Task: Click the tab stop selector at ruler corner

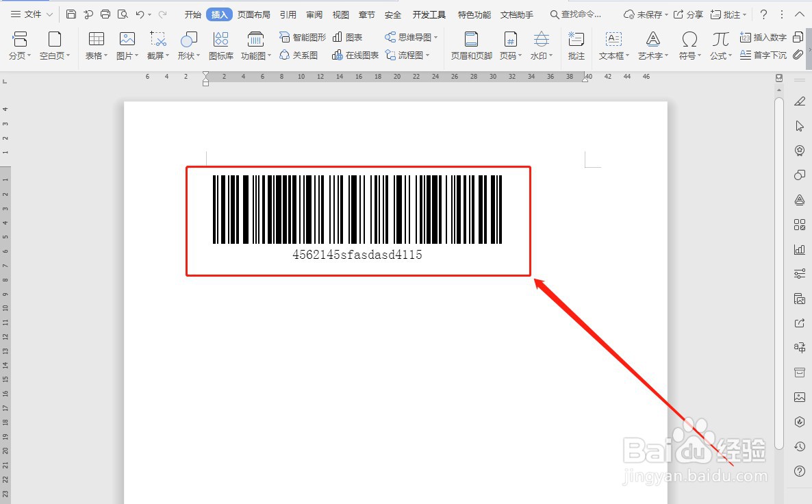Action: click(5, 81)
